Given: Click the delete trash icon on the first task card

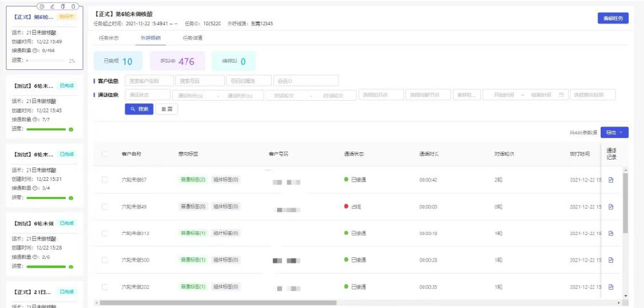Looking at the screenshot, I should pos(73,6).
